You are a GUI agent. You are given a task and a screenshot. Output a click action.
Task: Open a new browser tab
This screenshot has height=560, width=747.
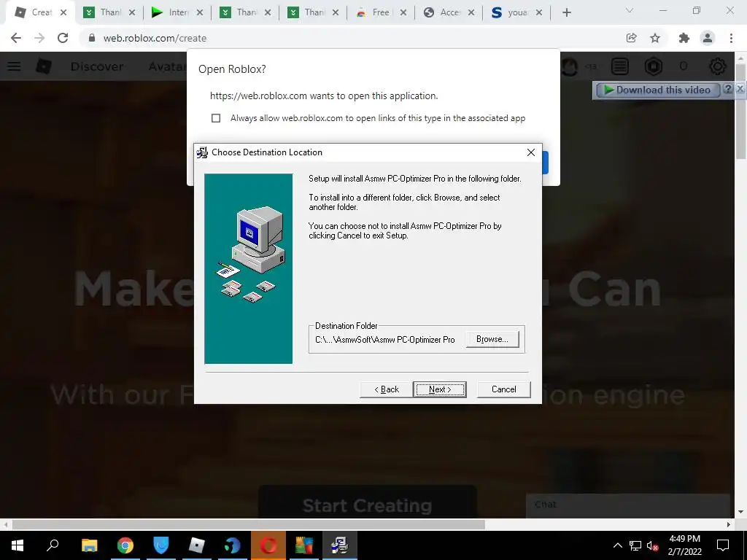[x=566, y=12]
